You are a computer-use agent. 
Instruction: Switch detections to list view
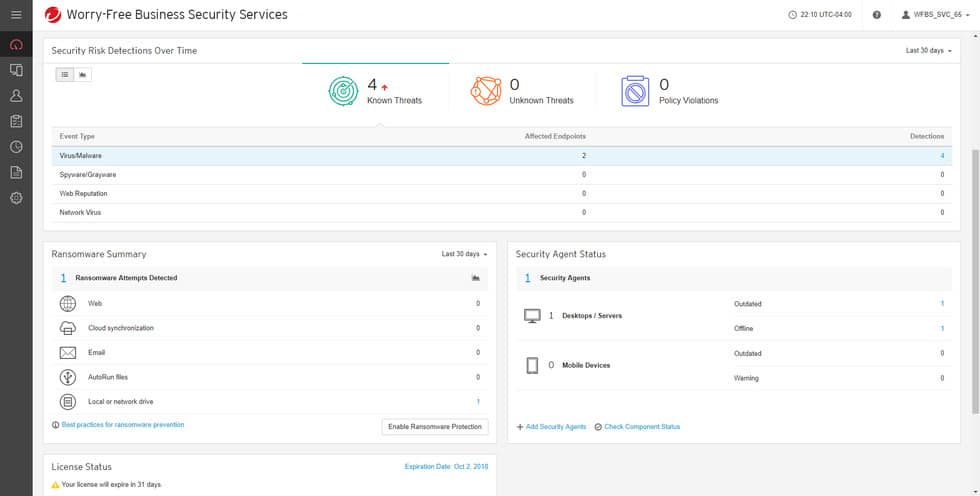click(x=64, y=75)
